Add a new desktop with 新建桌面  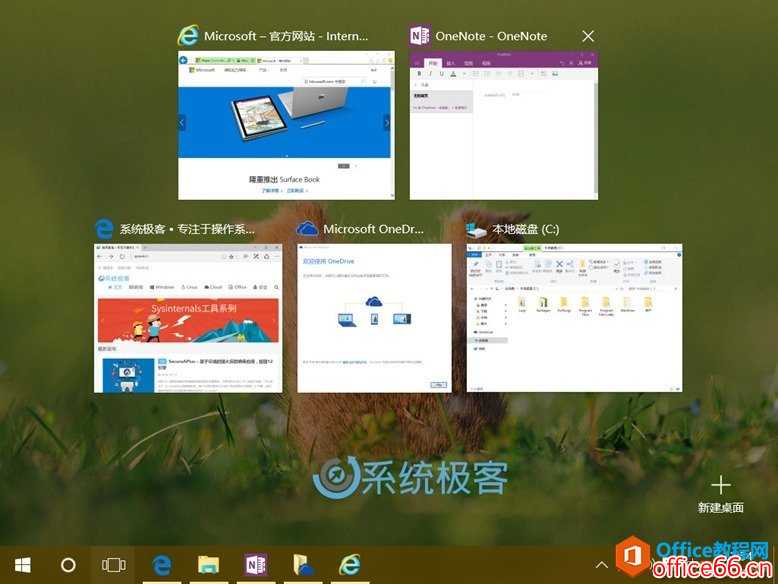pyautogui.click(x=720, y=494)
